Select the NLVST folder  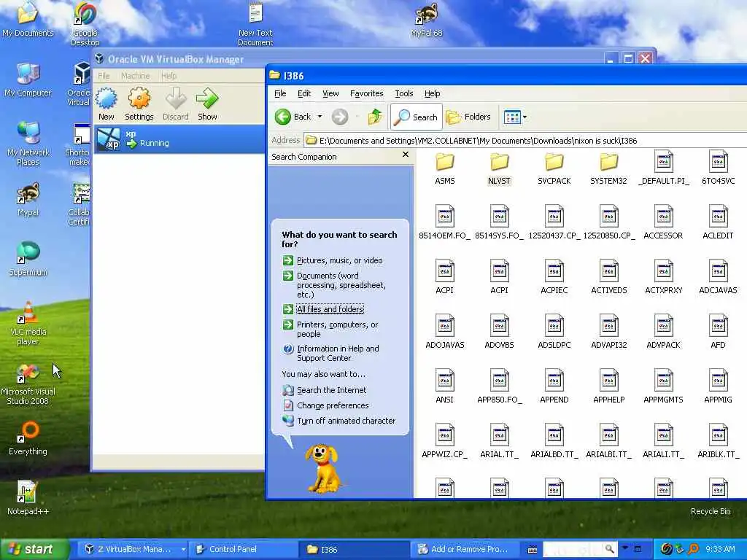(499, 168)
